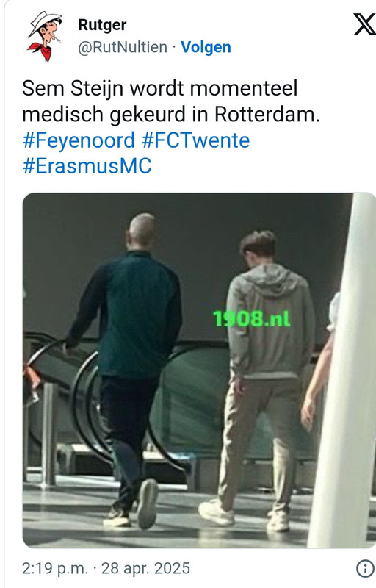
Task: Click the 2:19 p.m. time text
Action: point(55,568)
